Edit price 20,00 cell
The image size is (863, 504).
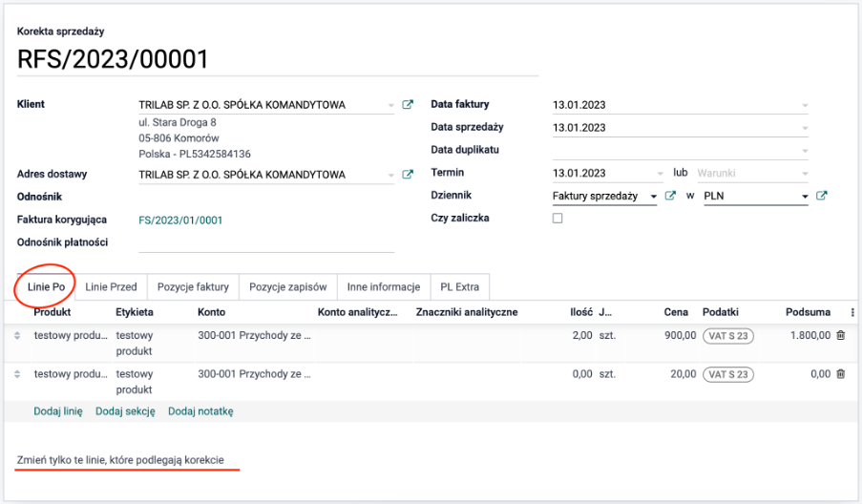pyautogui.click(x=683, y=373)
